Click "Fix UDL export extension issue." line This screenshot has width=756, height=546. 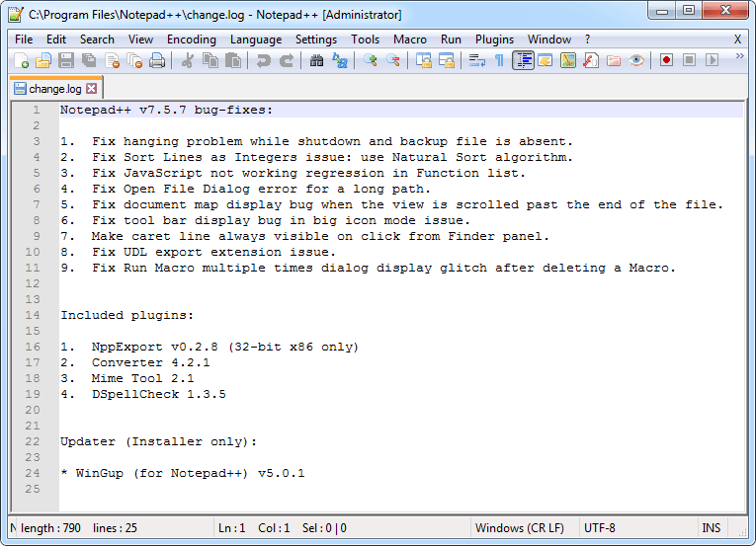[x=199, y=252]
